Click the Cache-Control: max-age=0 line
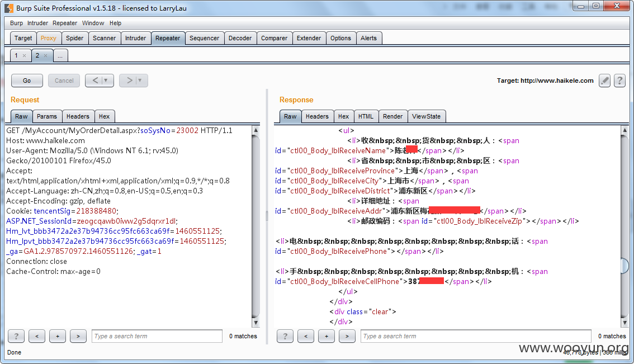 pyautogui.click(x=53, y=271)
